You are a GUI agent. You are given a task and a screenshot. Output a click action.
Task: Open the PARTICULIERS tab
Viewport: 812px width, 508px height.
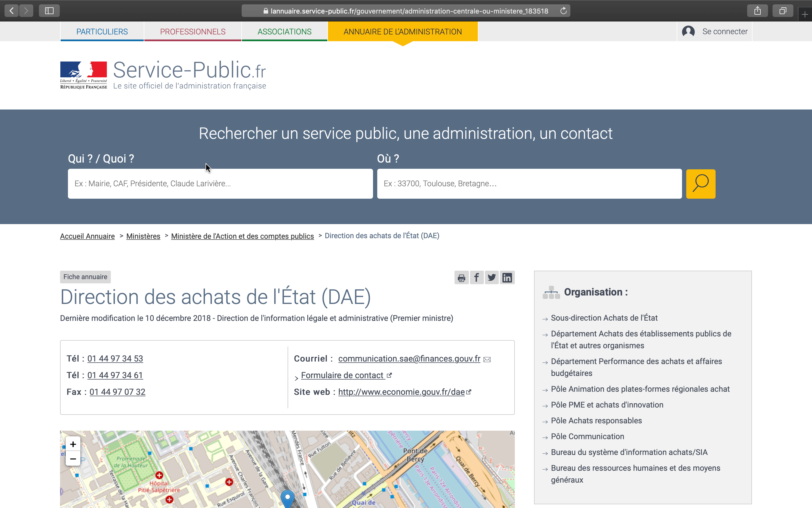coord(102,32)
